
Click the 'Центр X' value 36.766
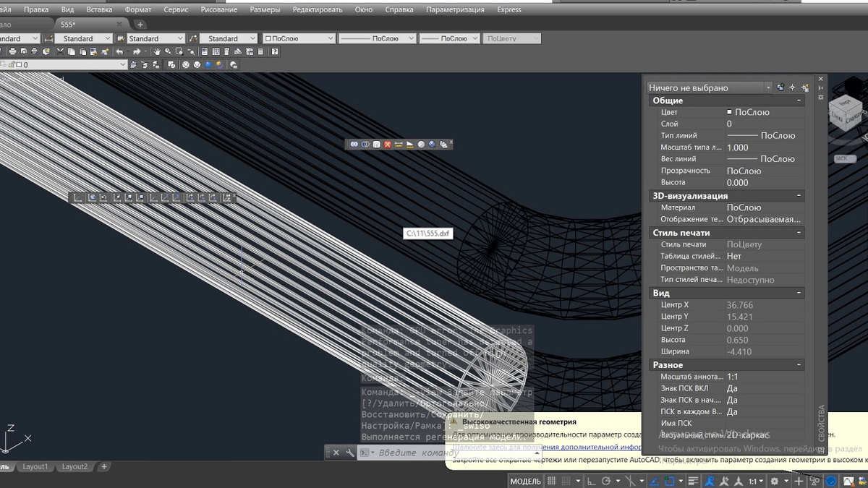739,305
